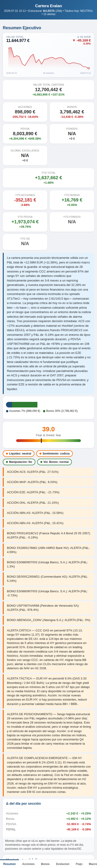Image resolution: width=97 pixels, height=868 pixels.
Task: Go to the Evolucion tab
Action: click(62, 864)
